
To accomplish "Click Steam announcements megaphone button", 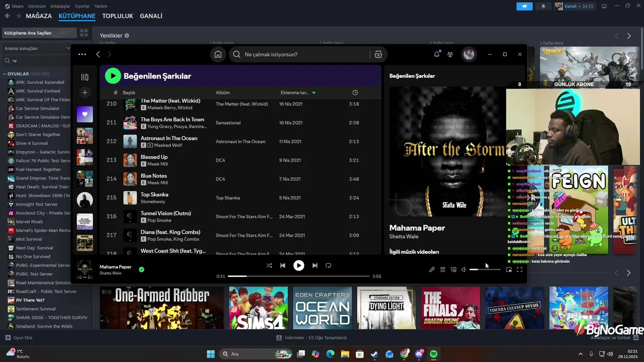I will tap(524, 6).
